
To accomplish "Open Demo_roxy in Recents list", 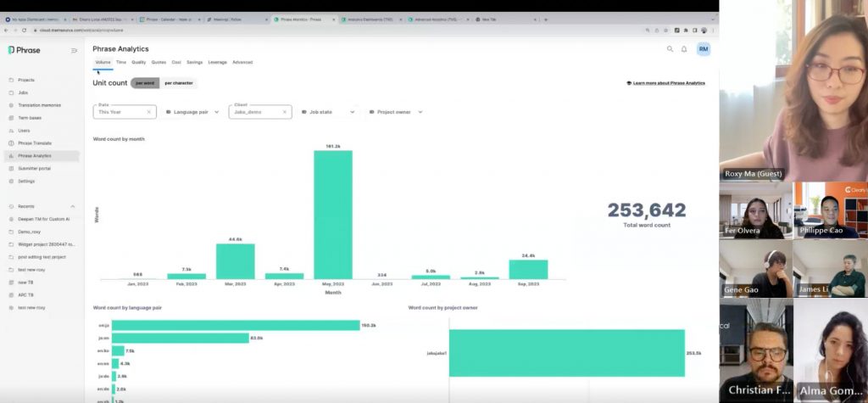I will coord(30,232).
